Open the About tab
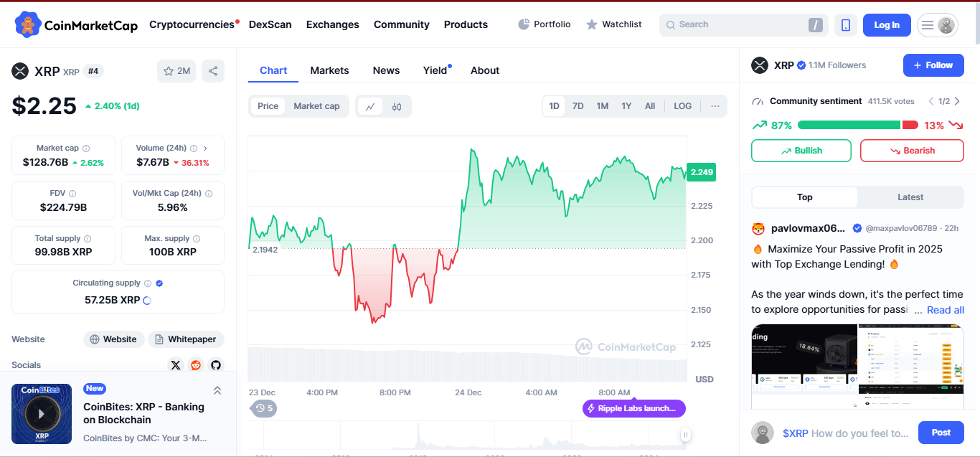 (x=485, y=70)
